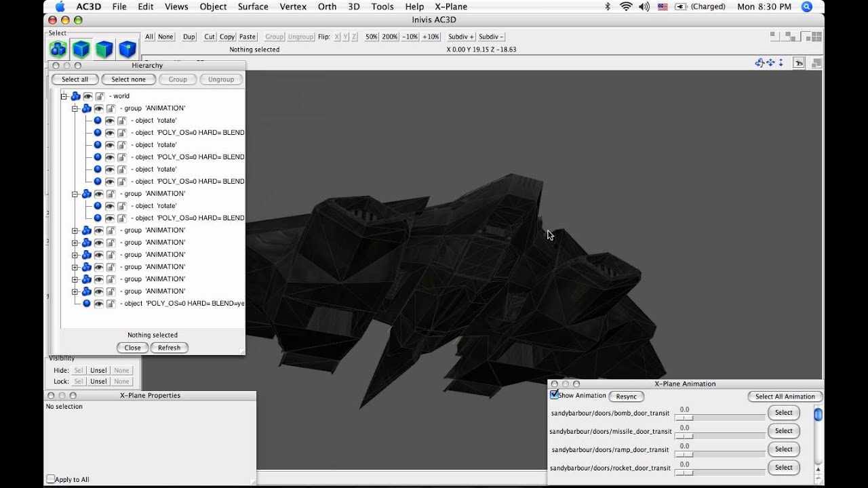The image size is (868, 488).
Task: Click Unsel in the Lock visibility row
Action: [99, 381]
